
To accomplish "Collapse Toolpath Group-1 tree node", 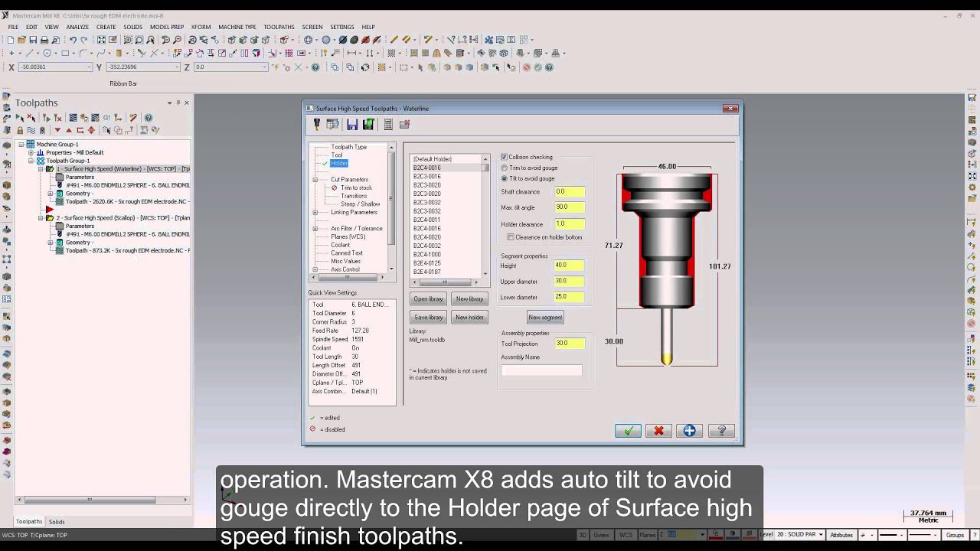I will point(31,161).
